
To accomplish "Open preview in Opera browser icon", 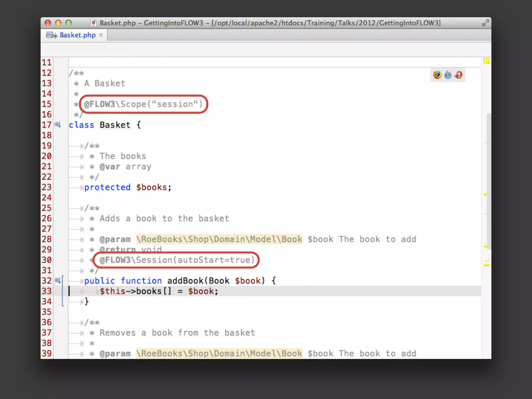I will pyautogui.click(x=458, y=75).
